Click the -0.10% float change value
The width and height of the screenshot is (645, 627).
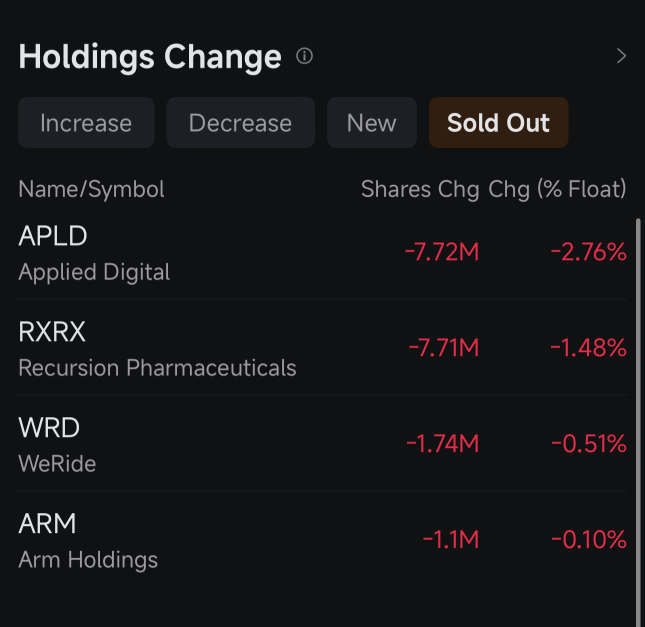point(589,540)
